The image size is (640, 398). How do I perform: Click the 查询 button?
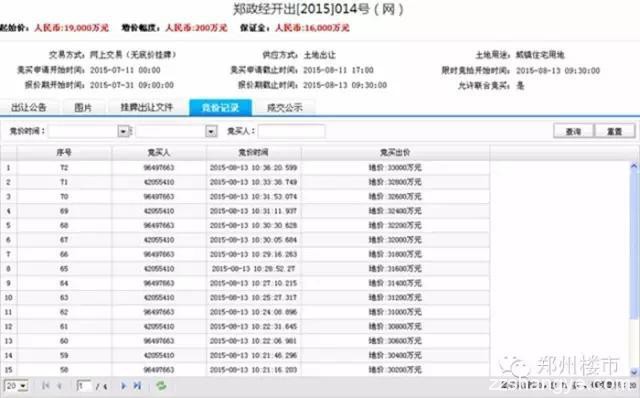(573, 131)
